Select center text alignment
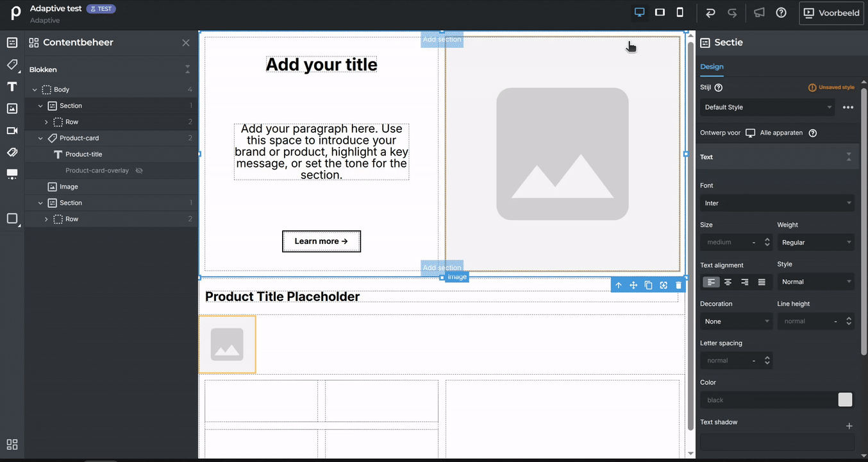Viewport: 868px width, 462px height. [728, 282]
